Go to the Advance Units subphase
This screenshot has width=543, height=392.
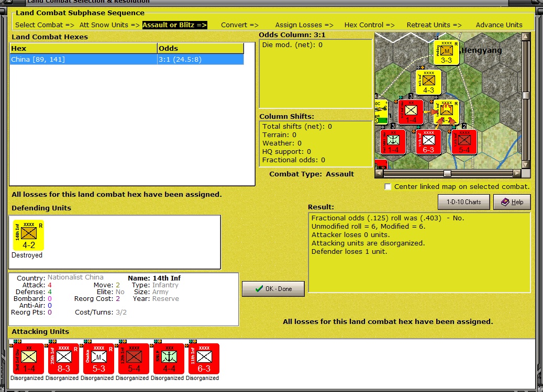point(499,25)
